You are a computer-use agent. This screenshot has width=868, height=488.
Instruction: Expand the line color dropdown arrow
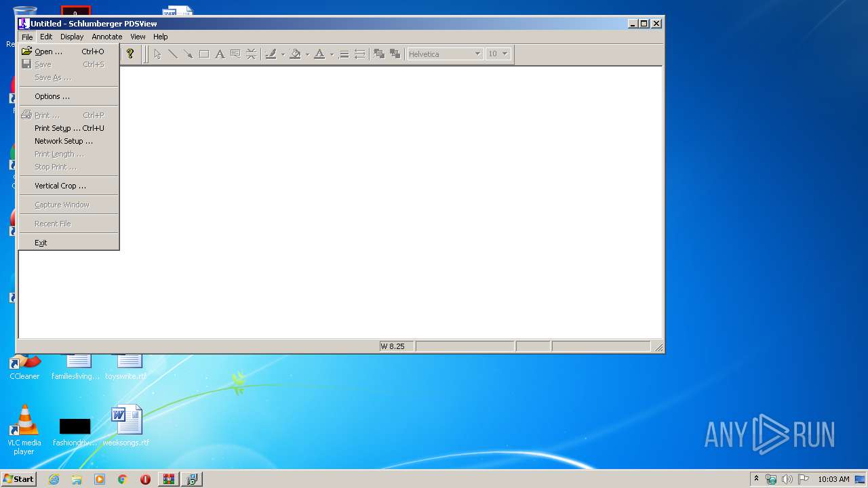point(283,54)
